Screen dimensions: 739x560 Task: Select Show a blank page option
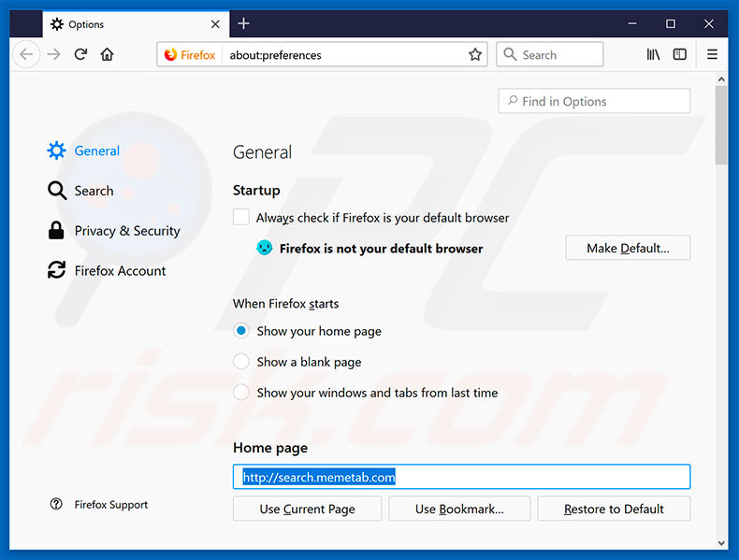241,362
